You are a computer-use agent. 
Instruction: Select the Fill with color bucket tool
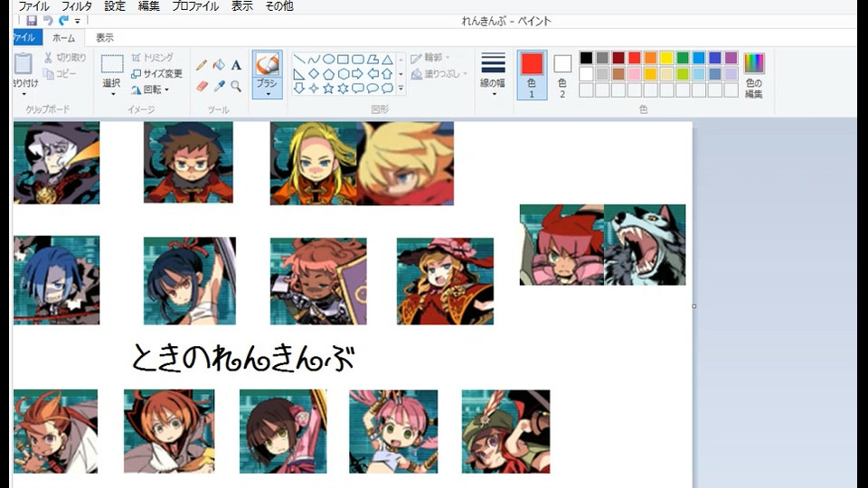coord(219,65)
